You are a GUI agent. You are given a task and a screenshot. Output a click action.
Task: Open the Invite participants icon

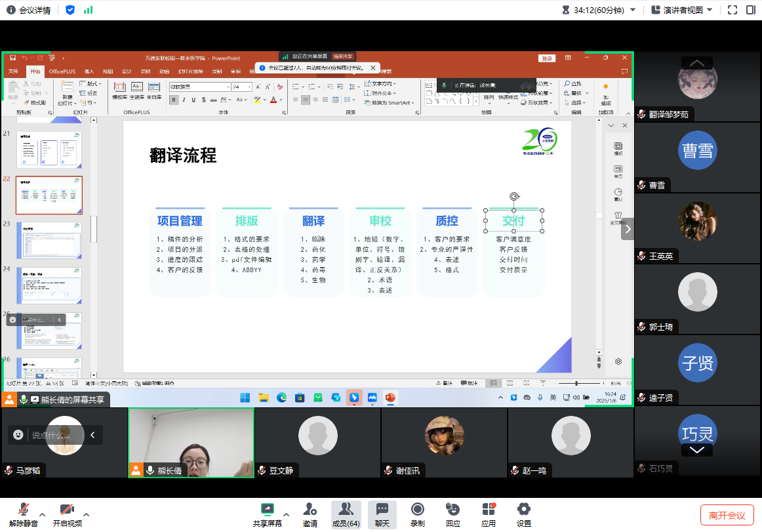310,514
